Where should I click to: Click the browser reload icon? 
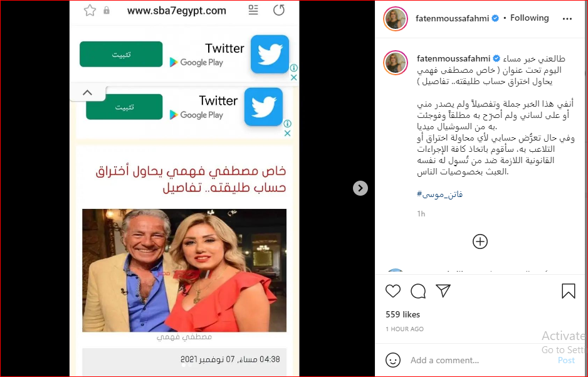278,10
